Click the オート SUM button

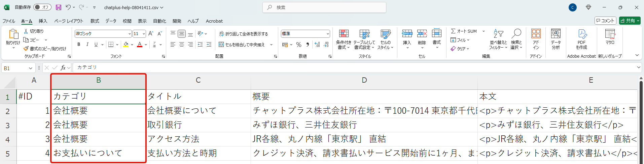[x=464, y=31]
